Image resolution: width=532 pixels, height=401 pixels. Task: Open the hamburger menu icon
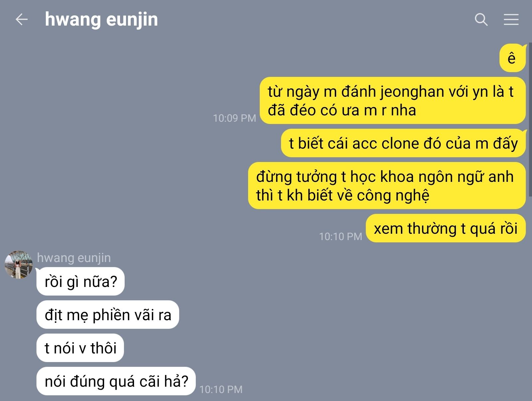tap(511, 20)
